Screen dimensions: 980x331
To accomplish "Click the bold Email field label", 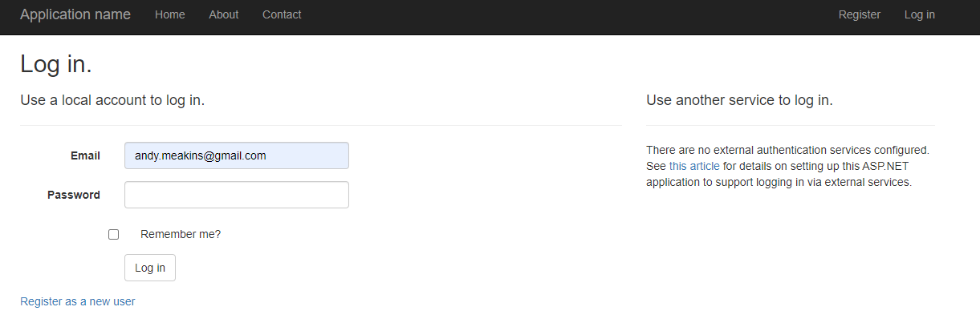I will pos(85,155).
